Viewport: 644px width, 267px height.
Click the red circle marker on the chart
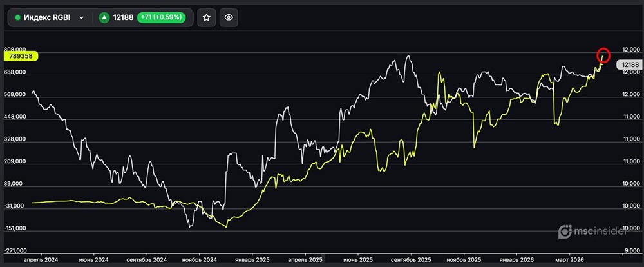point(603,55)
